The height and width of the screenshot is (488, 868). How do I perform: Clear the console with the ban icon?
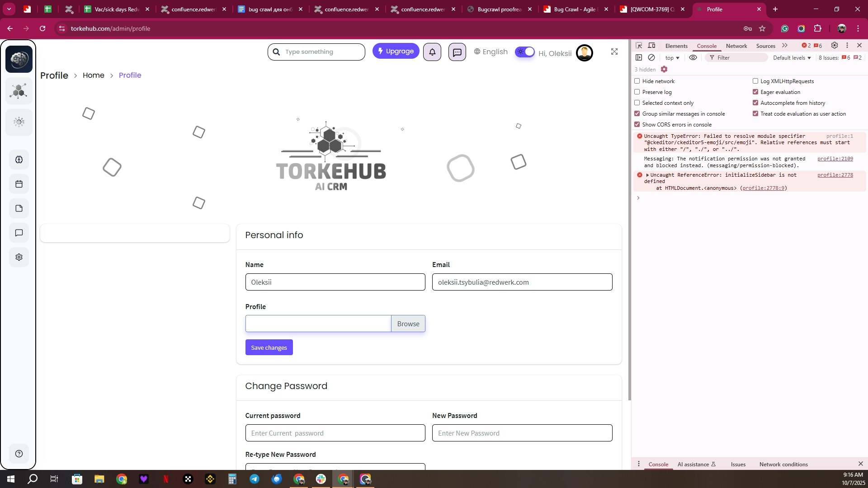click(651, 57)
